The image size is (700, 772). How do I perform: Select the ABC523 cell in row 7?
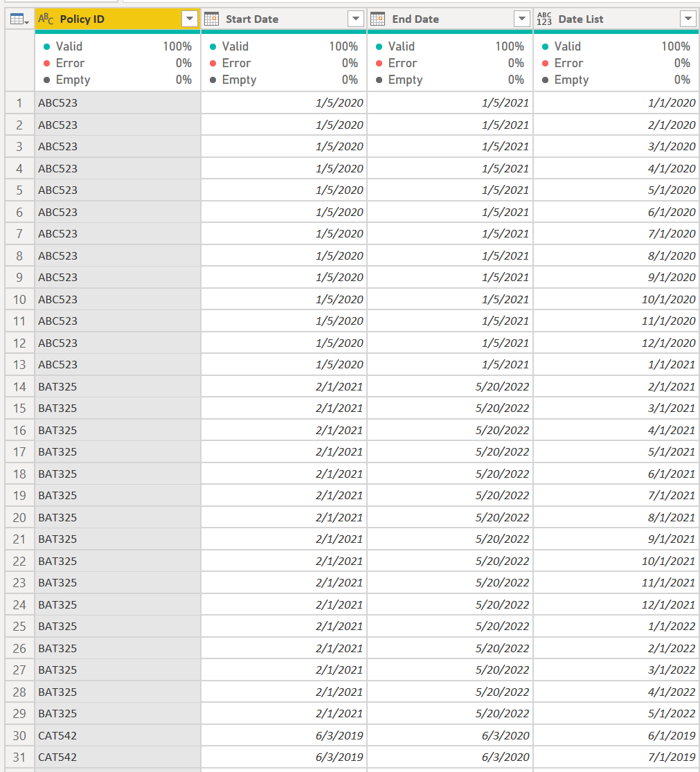118,234
